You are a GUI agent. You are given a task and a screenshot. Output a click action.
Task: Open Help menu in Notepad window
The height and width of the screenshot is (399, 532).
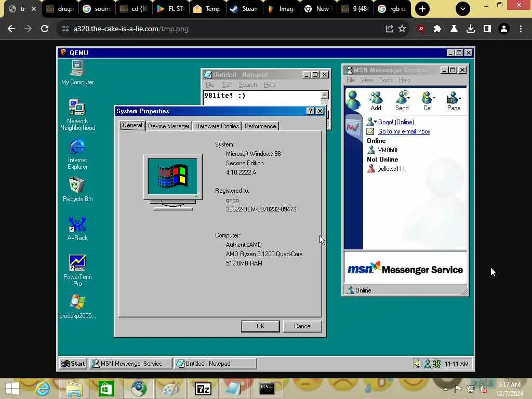point(270,85)
